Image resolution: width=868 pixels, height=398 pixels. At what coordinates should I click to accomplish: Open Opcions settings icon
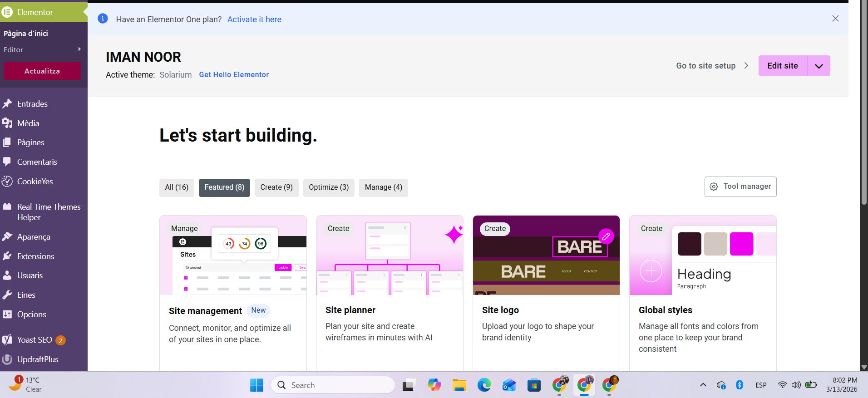(7, 314)
